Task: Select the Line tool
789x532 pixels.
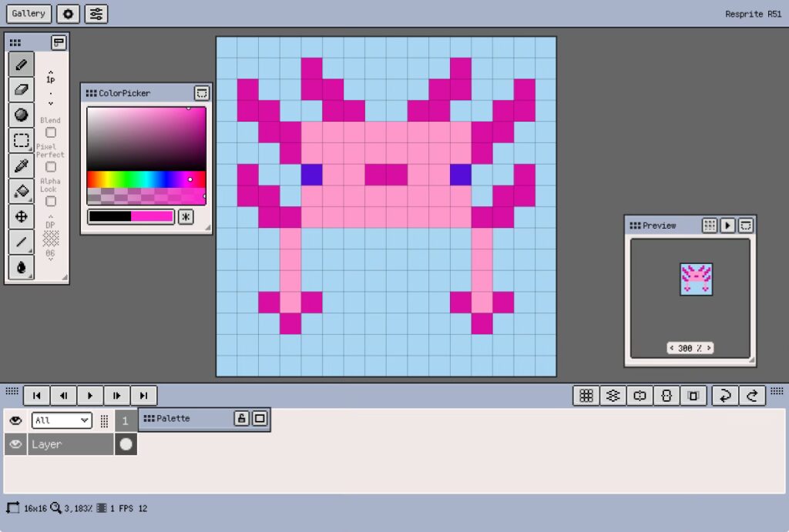Action: [21, 242]
